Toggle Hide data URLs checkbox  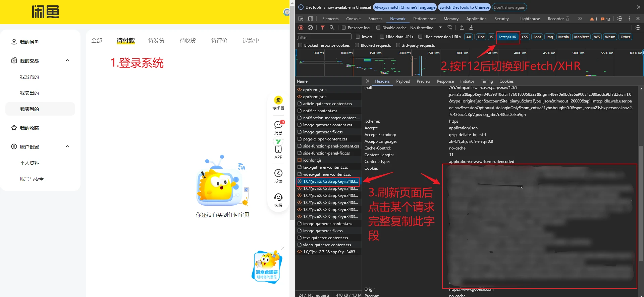[x=382, y=37]
